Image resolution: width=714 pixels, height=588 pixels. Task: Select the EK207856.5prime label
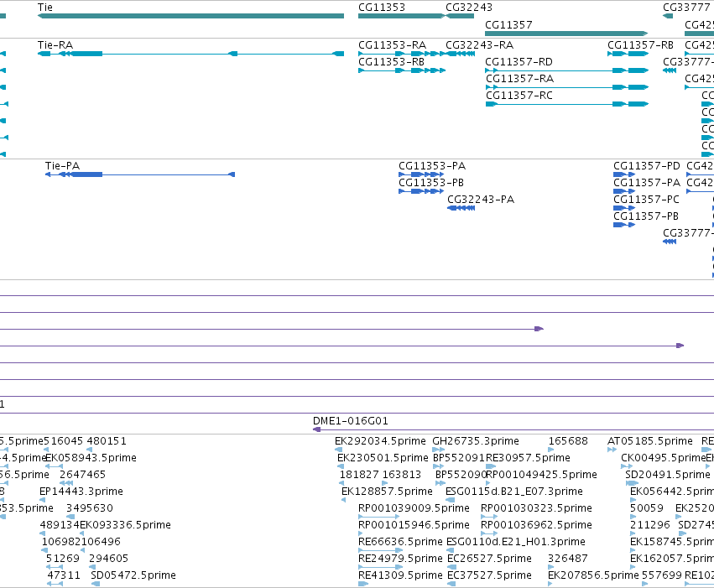tap(593, 575)
